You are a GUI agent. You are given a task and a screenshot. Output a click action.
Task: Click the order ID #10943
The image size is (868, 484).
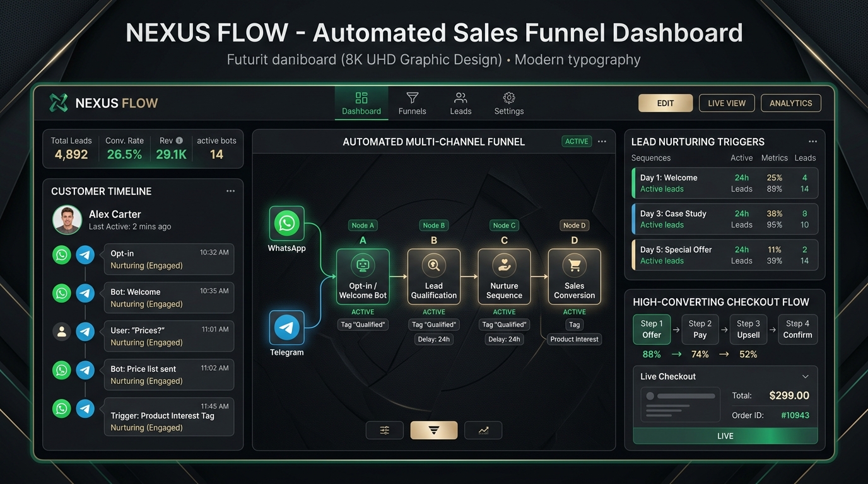795,415
